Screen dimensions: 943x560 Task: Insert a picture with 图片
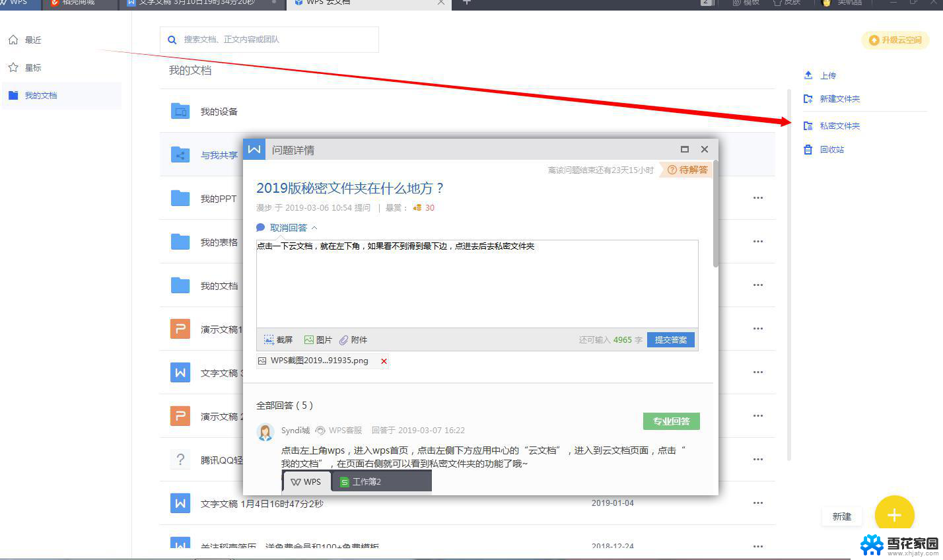click(x=318, y=340)
